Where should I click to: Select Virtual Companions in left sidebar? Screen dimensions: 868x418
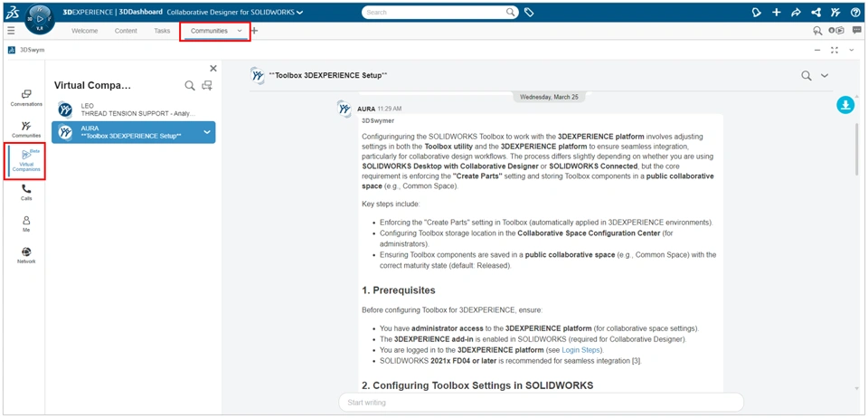click(26, 160)
